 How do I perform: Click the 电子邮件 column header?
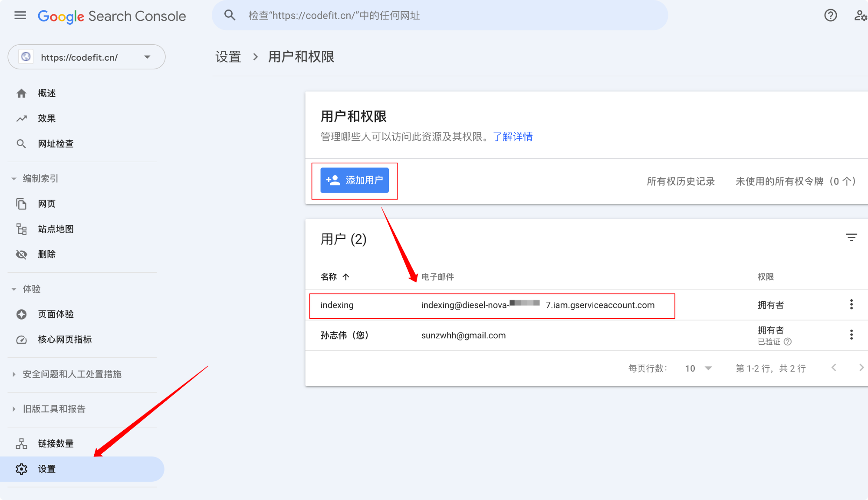coord(437,277)
